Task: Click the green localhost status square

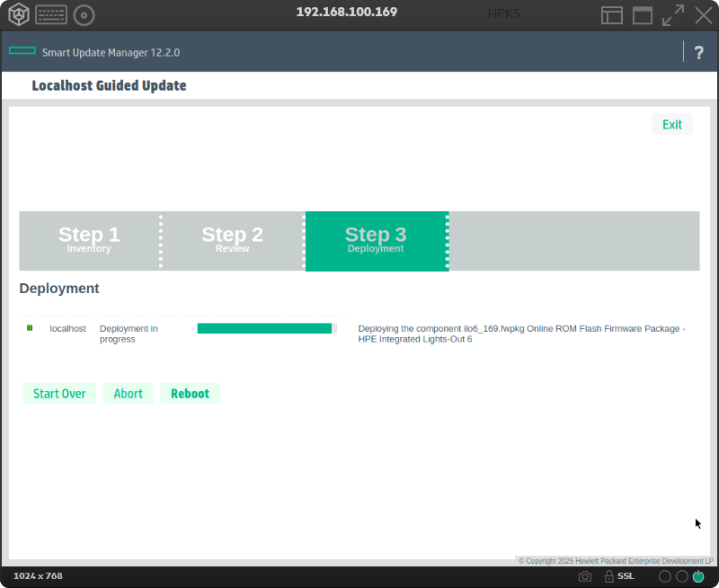Action: pyautogui.click(x=29, y=328)
